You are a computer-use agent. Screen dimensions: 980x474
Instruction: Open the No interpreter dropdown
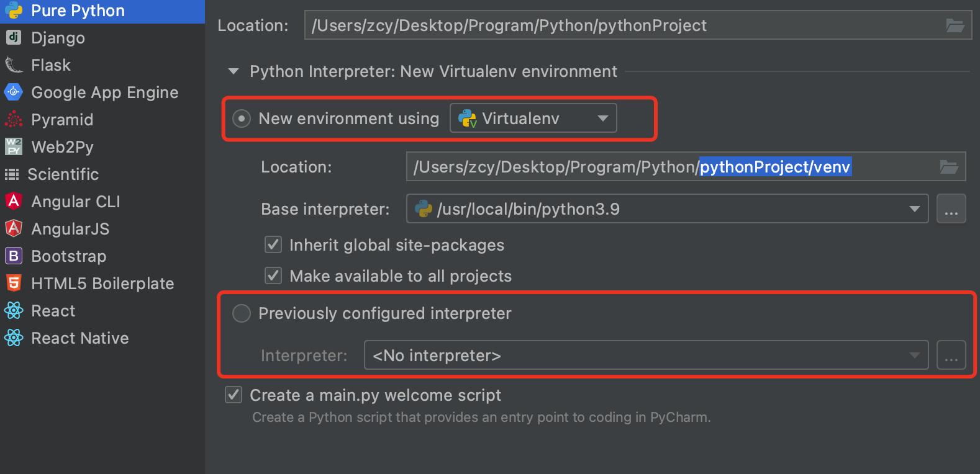click(646, 355)
